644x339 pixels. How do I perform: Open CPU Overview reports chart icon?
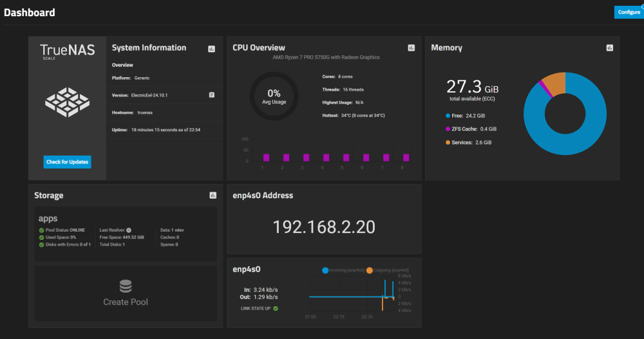point(411,48)
